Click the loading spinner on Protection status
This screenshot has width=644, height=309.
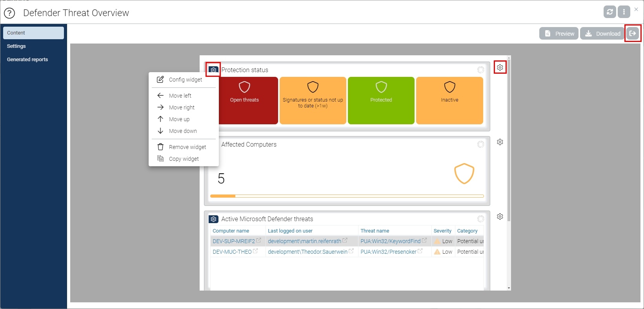point(481,70)
